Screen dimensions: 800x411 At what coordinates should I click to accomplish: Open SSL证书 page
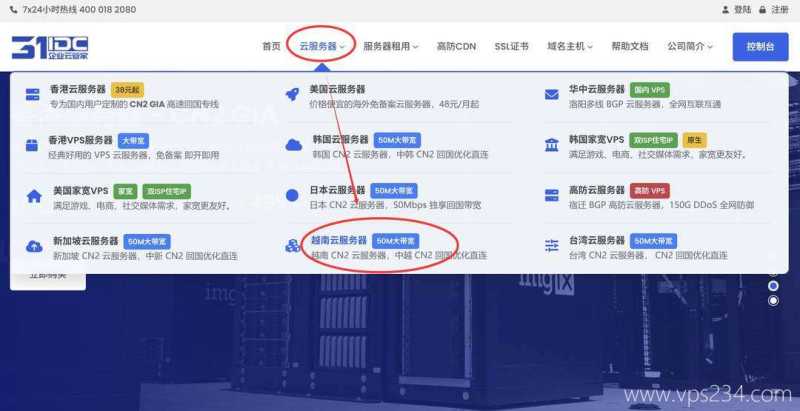click(x=511, y=46)
